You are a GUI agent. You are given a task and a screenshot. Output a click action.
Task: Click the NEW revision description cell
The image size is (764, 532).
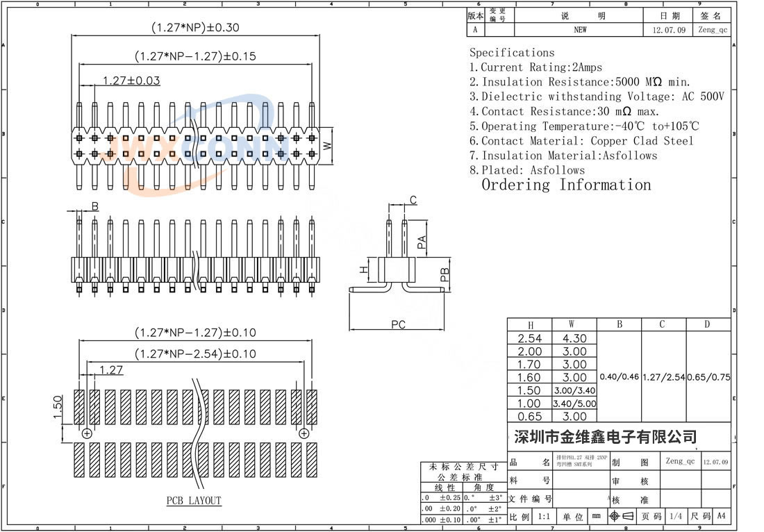580,30
